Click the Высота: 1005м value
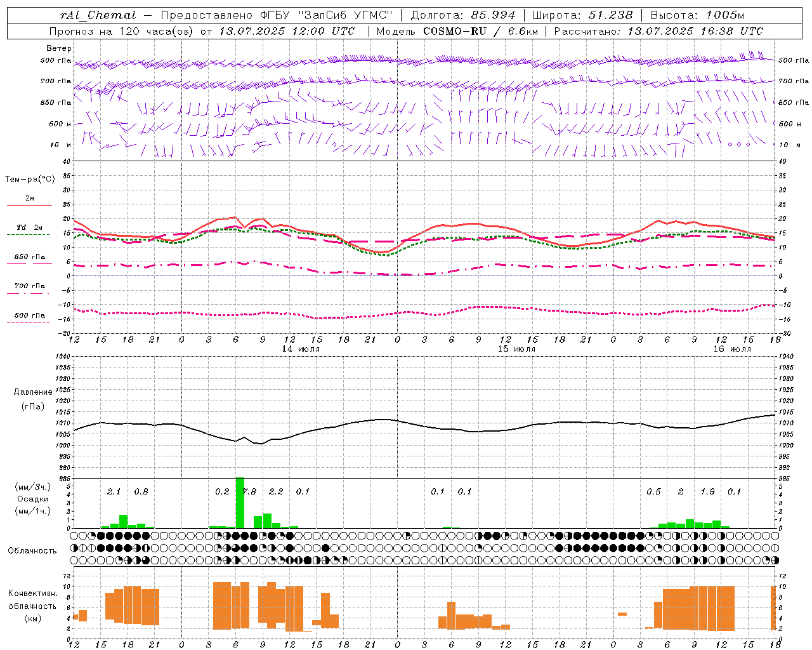This screenshot has width=812, height=650. [x=697, y=15]
